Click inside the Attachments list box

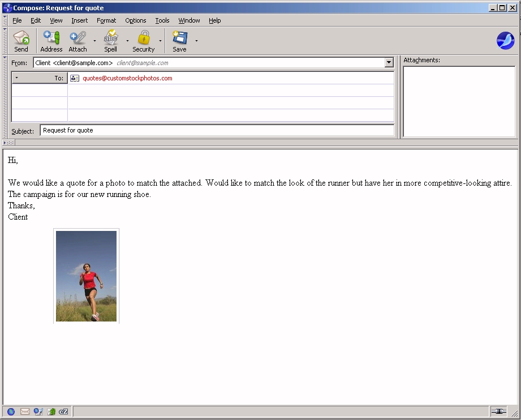(x=459, y=101)
